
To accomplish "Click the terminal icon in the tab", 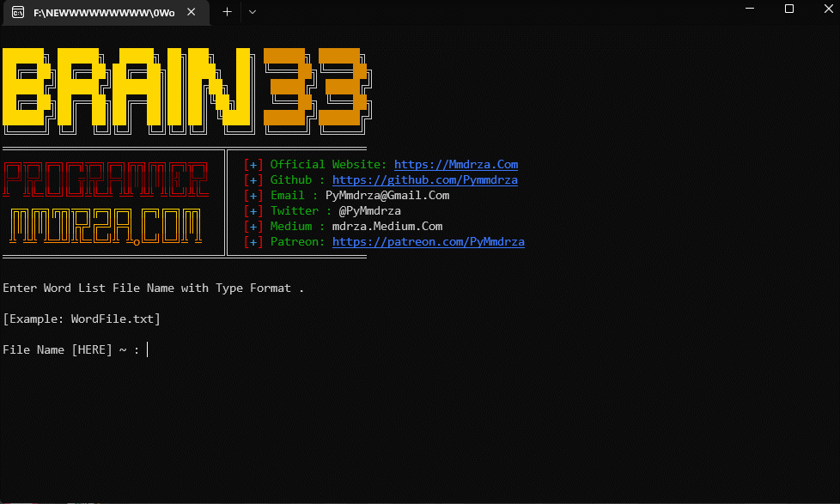I will tap(18, 12).
